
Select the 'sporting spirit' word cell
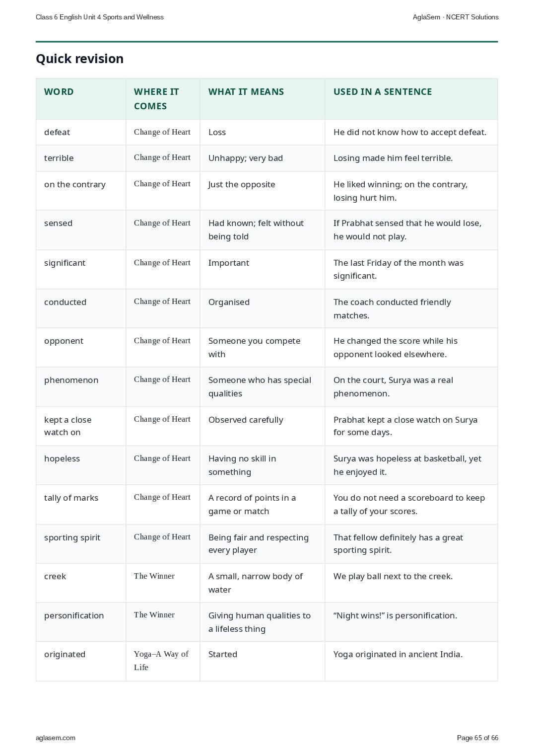(x=81, y=544)
